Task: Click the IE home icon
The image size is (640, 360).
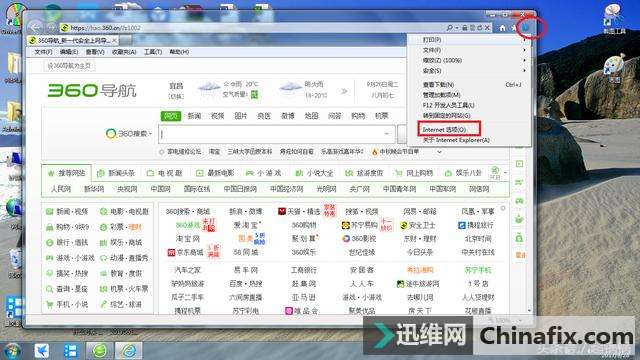Action: click(502, 28)
